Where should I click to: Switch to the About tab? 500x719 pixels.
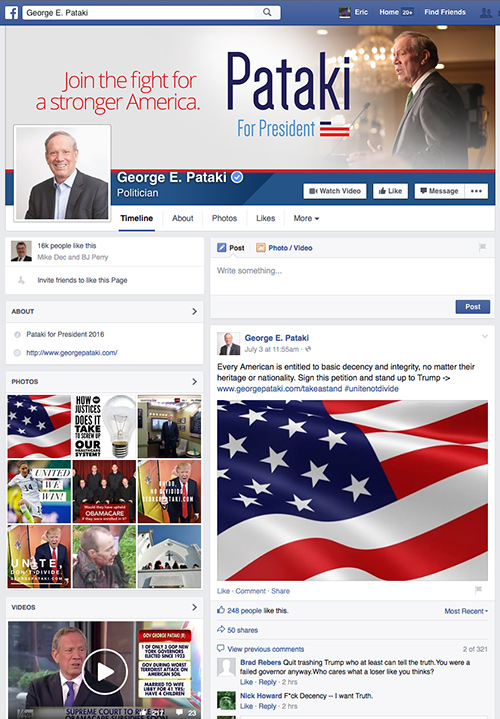point(183,218)
